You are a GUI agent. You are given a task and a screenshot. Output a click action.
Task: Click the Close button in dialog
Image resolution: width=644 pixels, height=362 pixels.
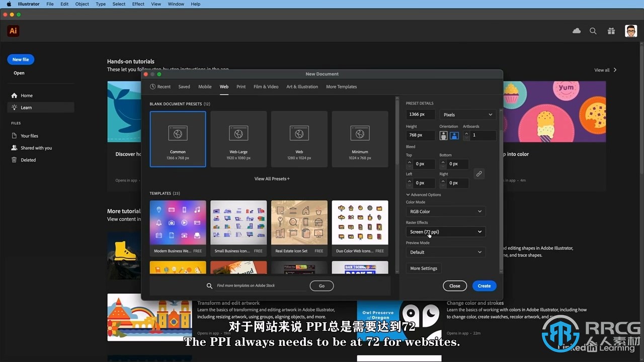[455, 286]
